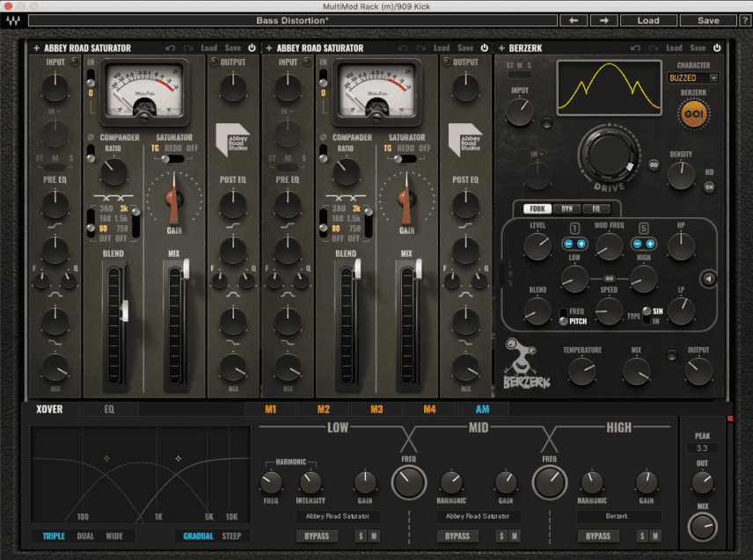The height and width of the screenshot is (560, 753).
Task: Click the Berzerk waveform shape display
Action: 609,88
